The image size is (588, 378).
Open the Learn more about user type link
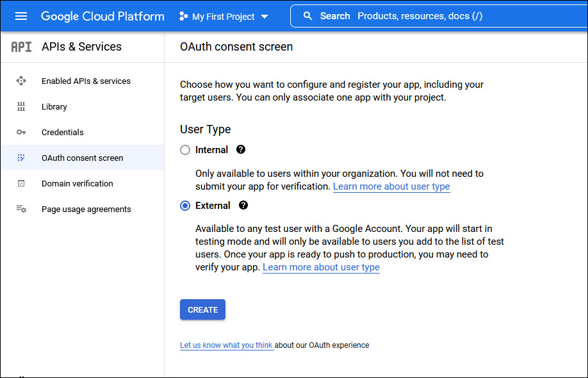391,186
